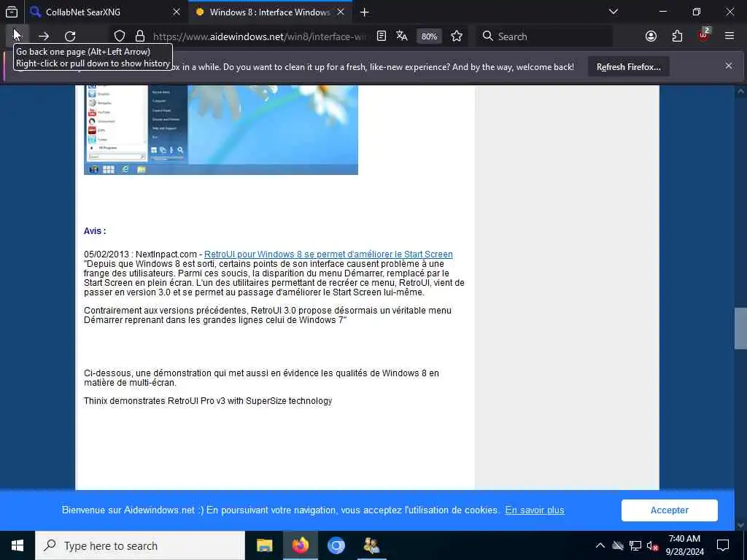Click the cloud sync tray icon
This screenshot has height=560, width=747.
point(618,545)
